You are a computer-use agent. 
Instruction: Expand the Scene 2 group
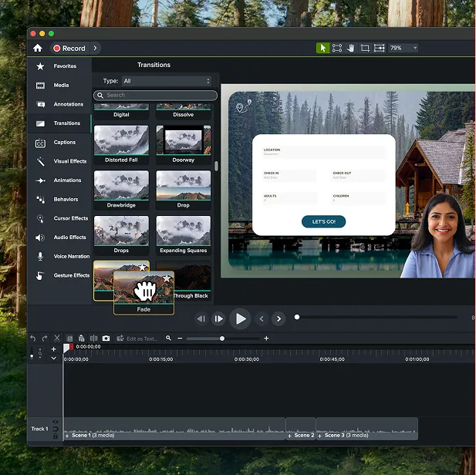[289, 436]
